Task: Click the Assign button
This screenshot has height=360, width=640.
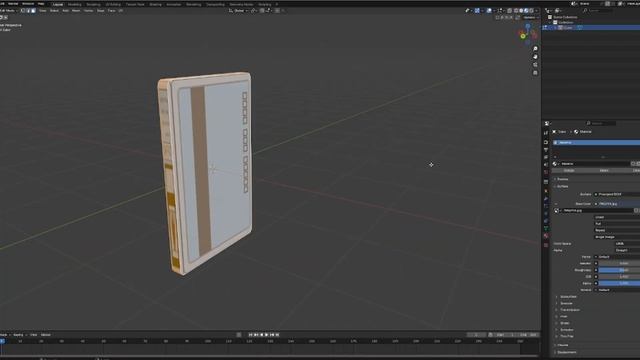Action: [569, 170]
